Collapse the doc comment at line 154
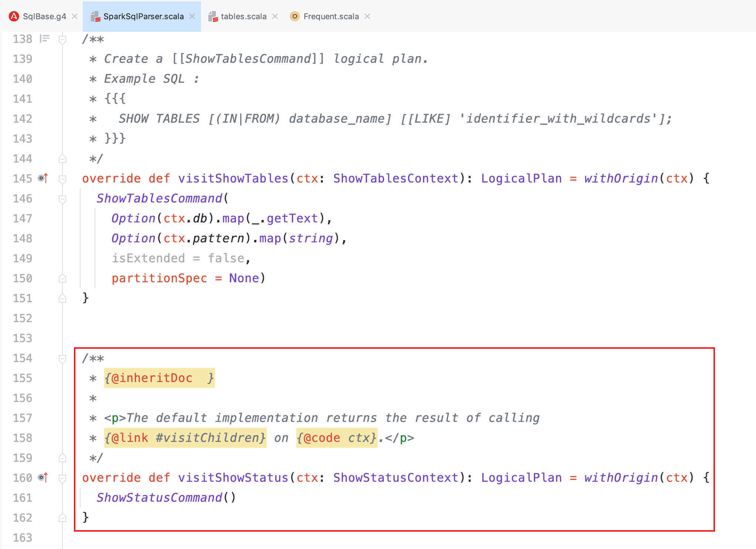The image size is (756, 549). (x=62, y=358)
